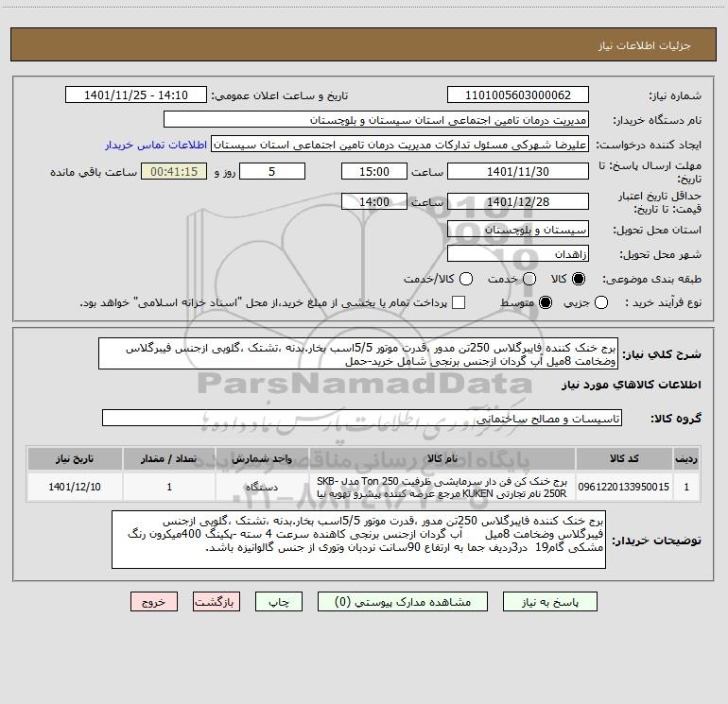Click the remaining time 00:41:15 field

pyautogui.click(x=174, y=172)
